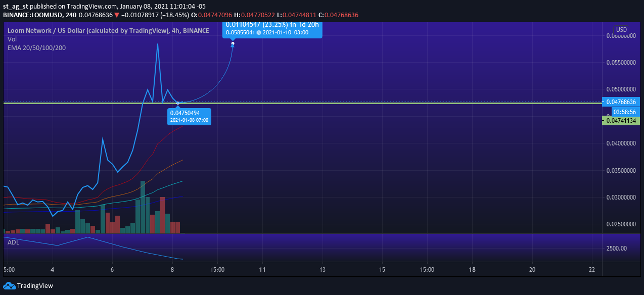Select the forecast start point on price line
Image resolution: width=644 pixels, height=295 pixels.
(x=178, y=104)
